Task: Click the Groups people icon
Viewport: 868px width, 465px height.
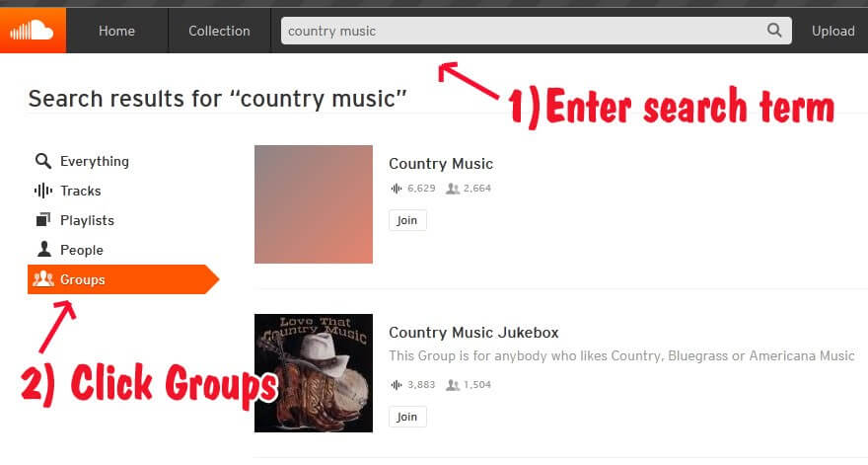Action: pyautogui.click(x=43, y=278)
